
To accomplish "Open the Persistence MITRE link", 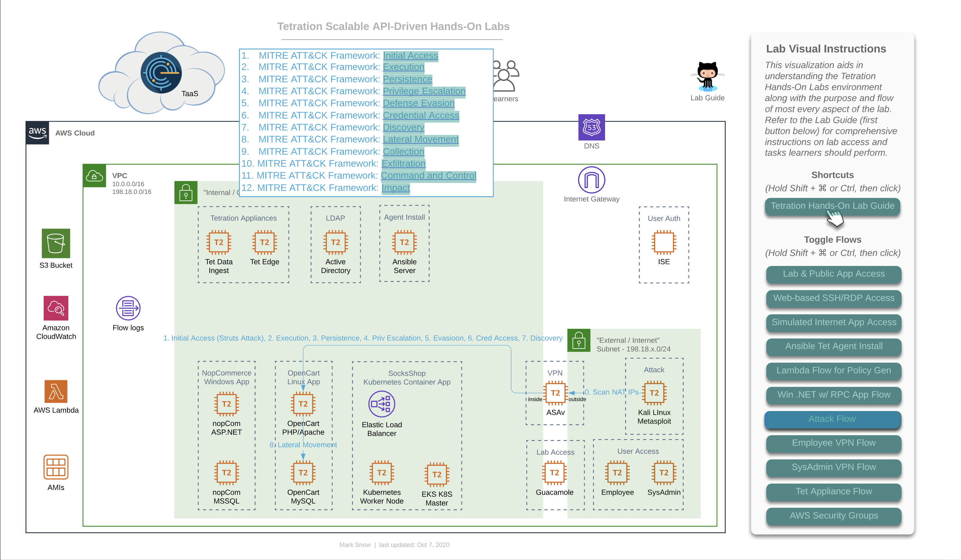I will pyautogui.click(x=407, y=79).
